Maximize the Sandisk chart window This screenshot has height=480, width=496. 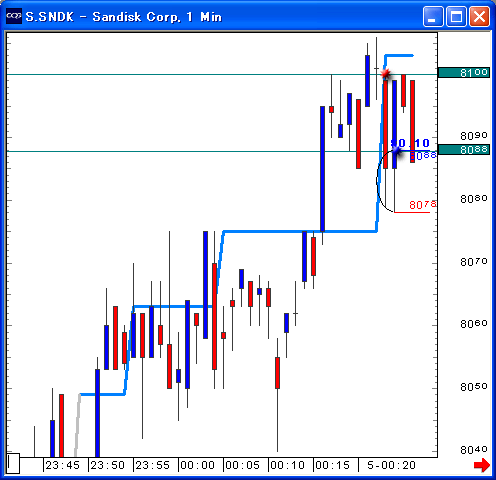(456, 16)
